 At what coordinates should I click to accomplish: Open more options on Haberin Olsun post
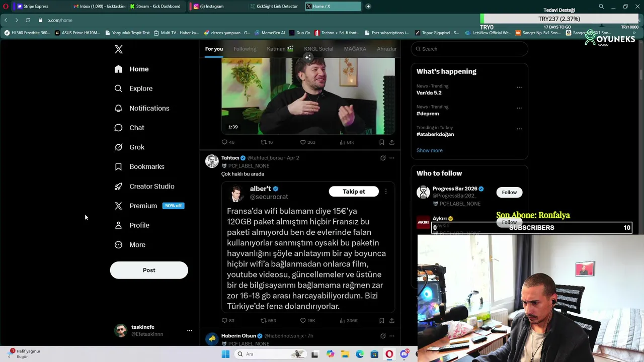click(x=392, y=336)
